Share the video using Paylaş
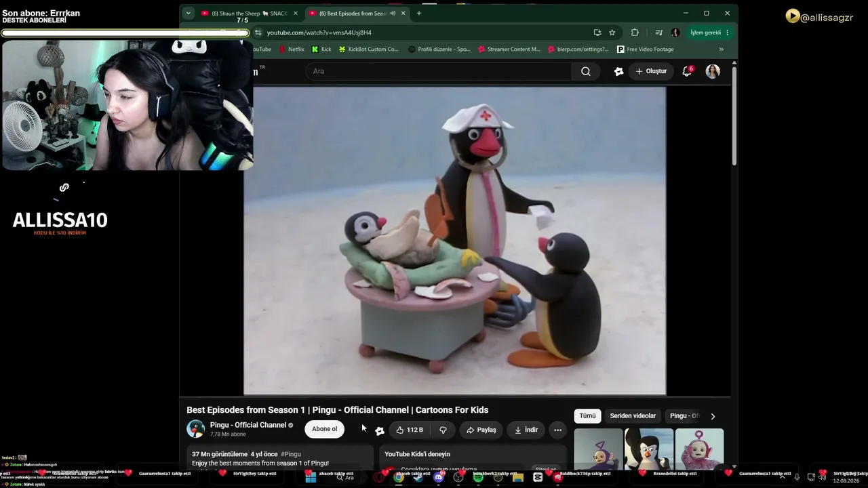Image resolution: width=868 pixels, height=488 pixels. [x=481, y=430]
